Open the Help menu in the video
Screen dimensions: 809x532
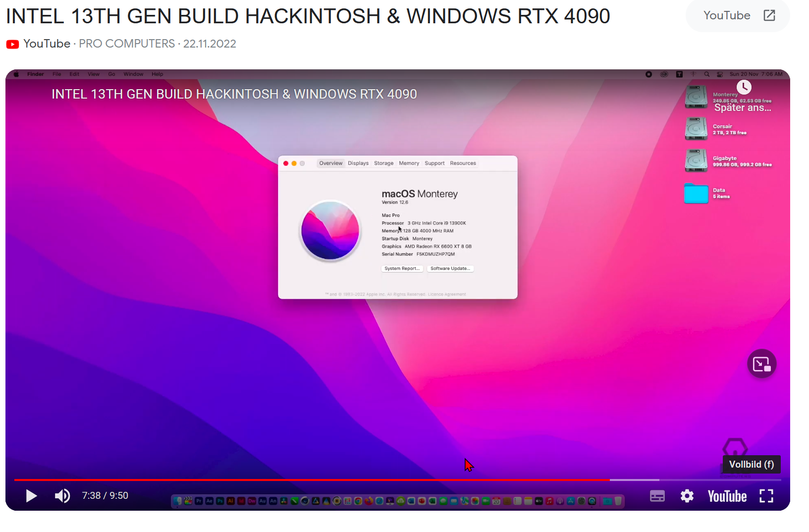click(x=158, y=74)
